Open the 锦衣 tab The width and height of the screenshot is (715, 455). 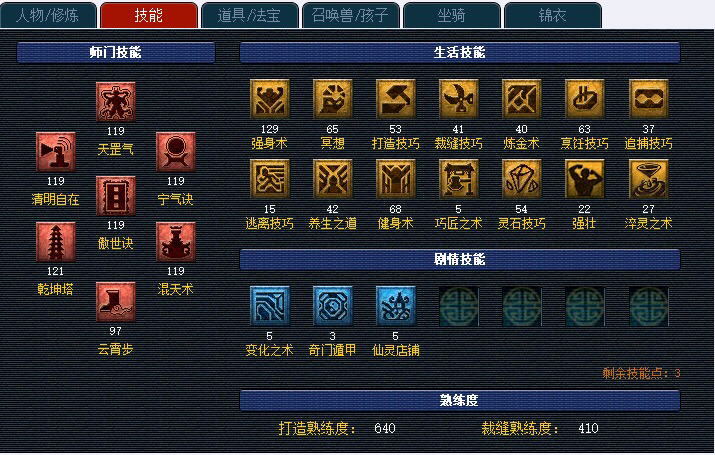(553, 16)
